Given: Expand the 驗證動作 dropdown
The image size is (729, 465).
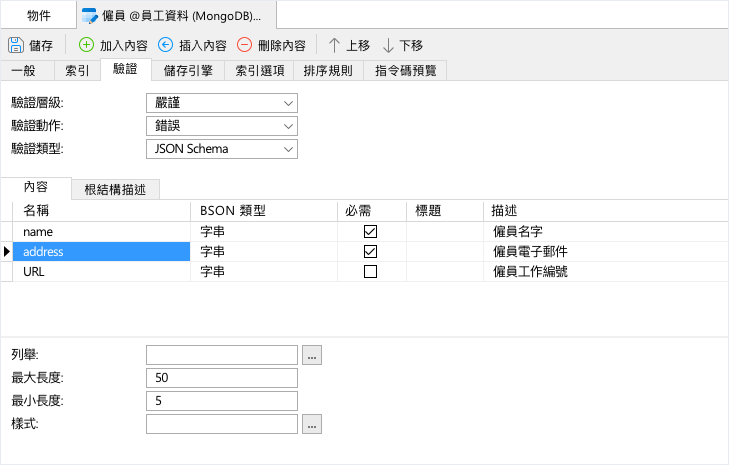Looking at the screenshot, I should coord(222,126).
